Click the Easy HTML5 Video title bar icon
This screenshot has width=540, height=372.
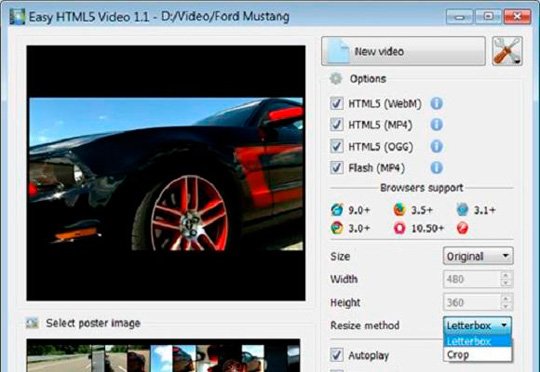pos(17,17)
